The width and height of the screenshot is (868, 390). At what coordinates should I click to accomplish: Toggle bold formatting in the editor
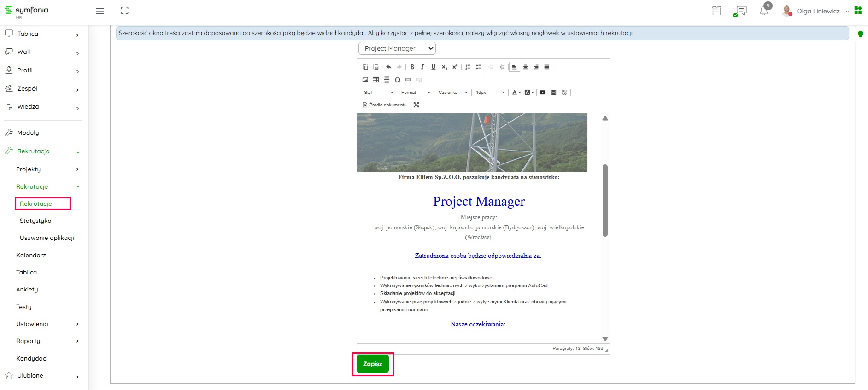point(412,67)
